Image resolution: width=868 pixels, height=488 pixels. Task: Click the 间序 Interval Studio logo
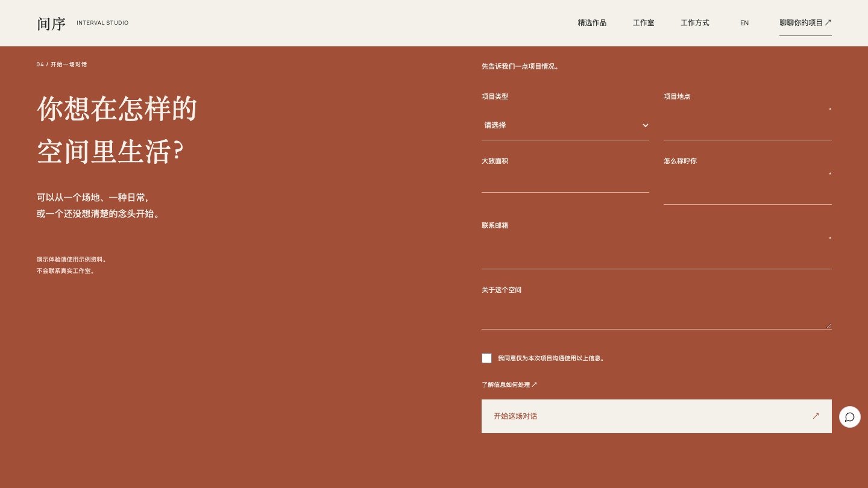click(83, 23)
